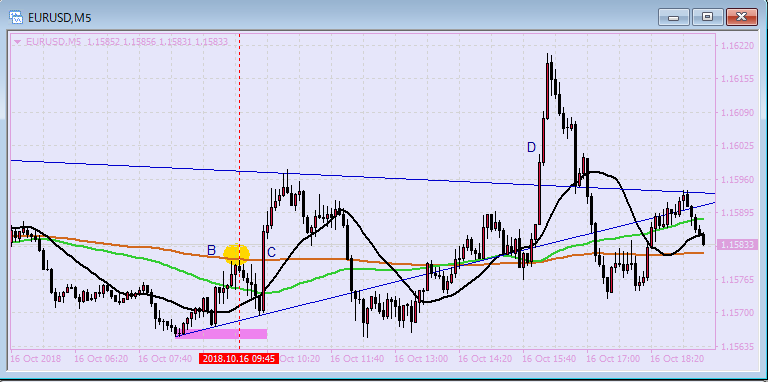Select the pink rectangle at the chart bottom
The image size is (768, 382).
tap(221, 334)
